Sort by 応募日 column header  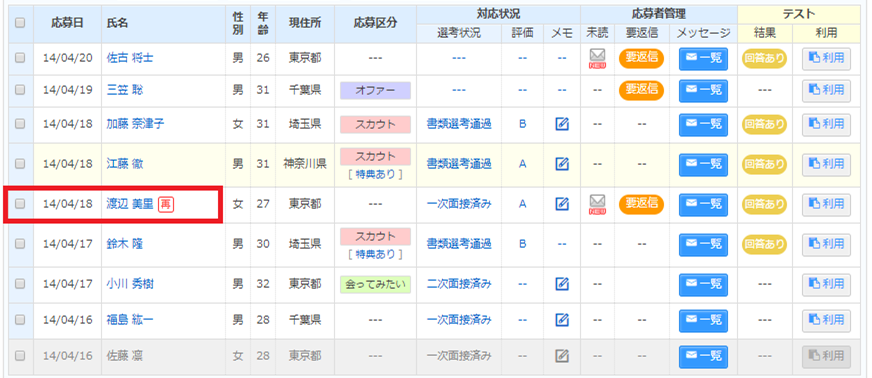coord(67,23)
